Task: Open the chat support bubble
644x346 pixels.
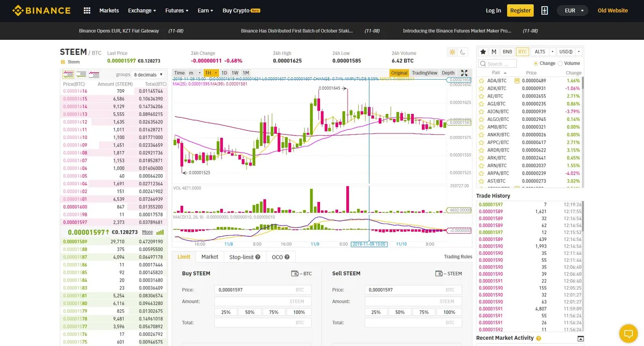Action: click(x=628, y=333)
